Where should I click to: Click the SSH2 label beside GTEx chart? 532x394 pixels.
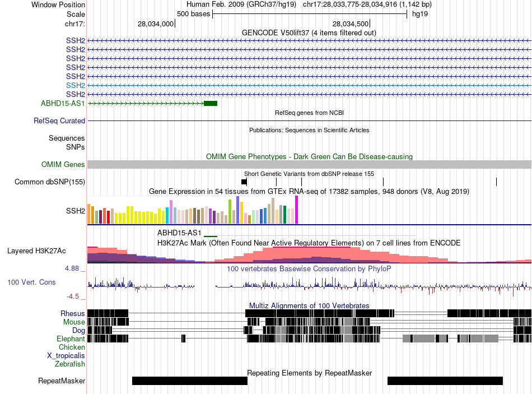pos(76,211)
